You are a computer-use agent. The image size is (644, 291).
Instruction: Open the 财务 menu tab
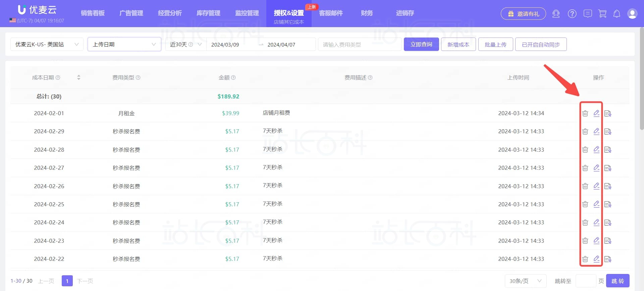click(367, 13)
